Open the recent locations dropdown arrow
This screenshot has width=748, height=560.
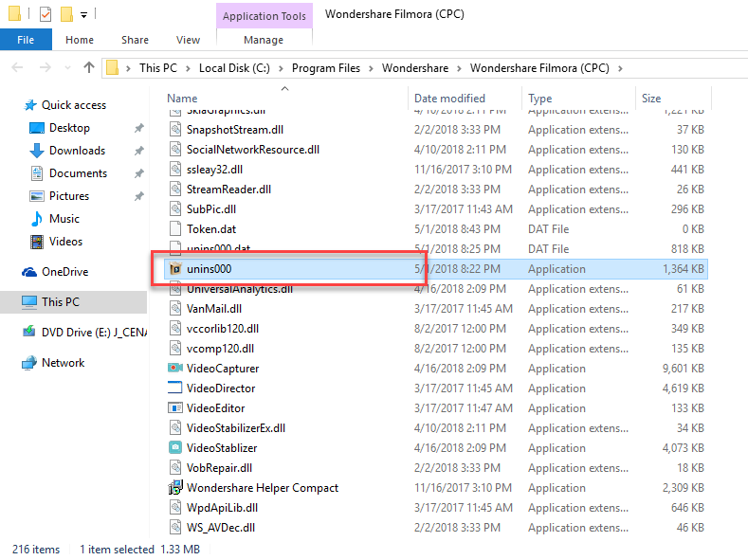[x=67, y=68]
